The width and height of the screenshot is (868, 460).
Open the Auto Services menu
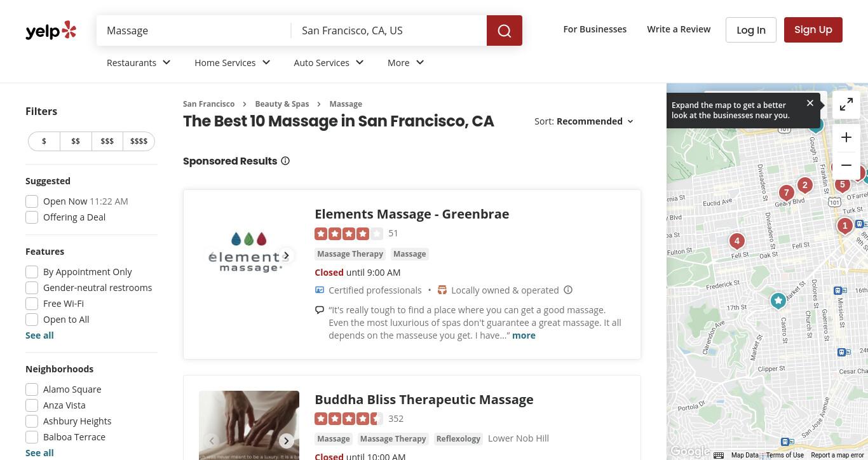pos(329,62)
